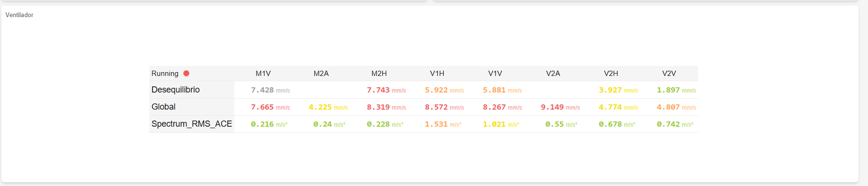Select the M2A column header
This screenshot has height=186, width=868.
click(x=321, y=74)
